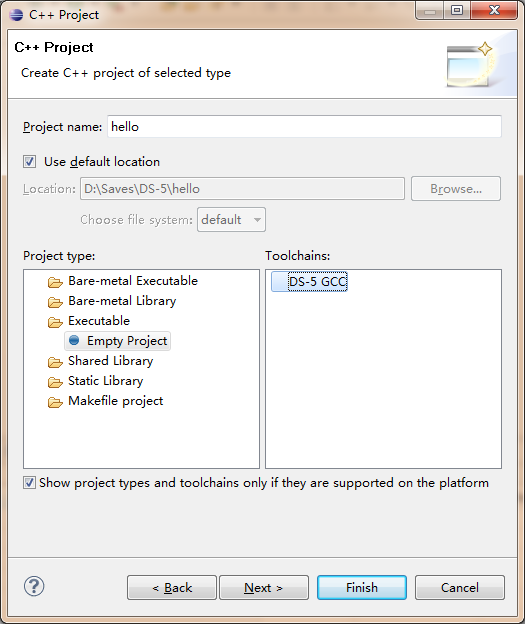Pick the Static Library folder icon
The height and width of the screenshot is (624, 525).
click(x=55, y=382)
